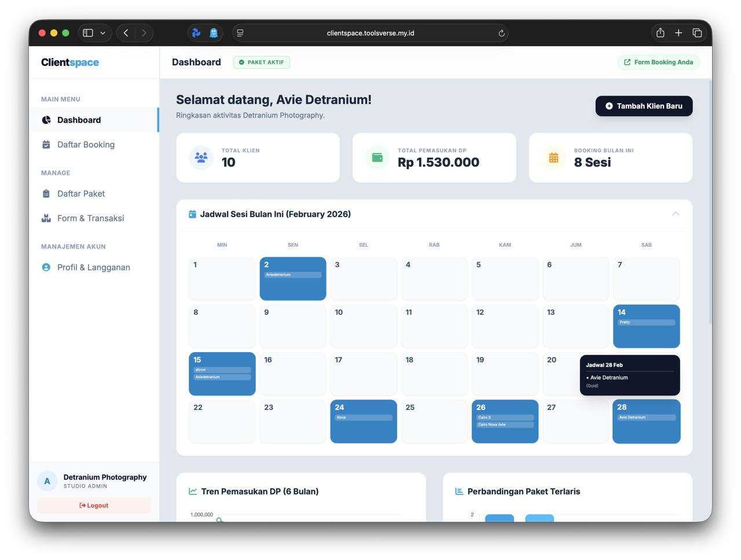Open the Form Booking Anda link
This screenshot has width=741, height=560.
pyautogui.click(x=658, y=62)
